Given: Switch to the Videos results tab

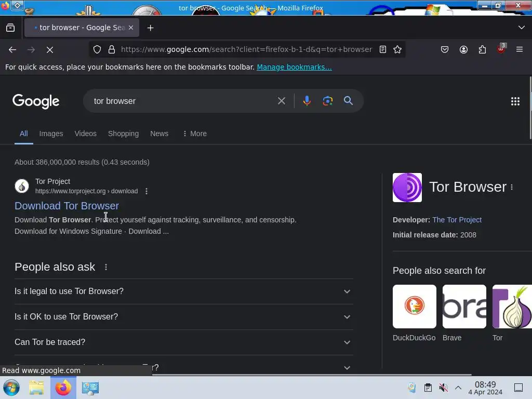Looking at the screenshot, I should (86, 134).
